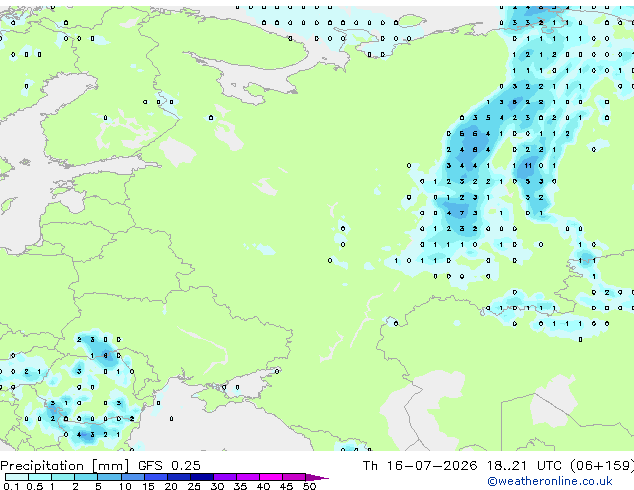Pick the legend swatch between 20 and 25
Image resolution: width=634 pixels, height=490 pixels.
pos(179,477)
